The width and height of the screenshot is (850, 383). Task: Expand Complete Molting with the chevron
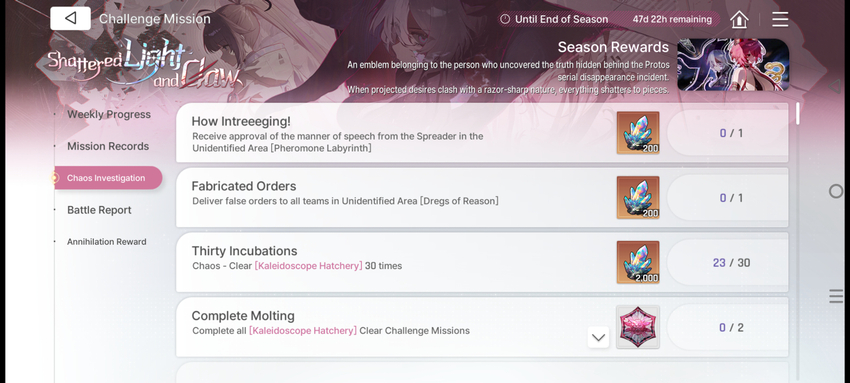click(x=598, y=337)
